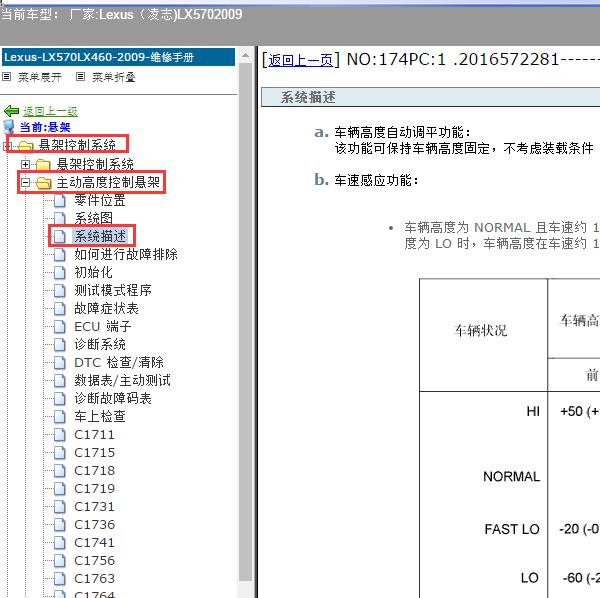Click the tree panel vertical scrollbar thumb

(245, 323)
